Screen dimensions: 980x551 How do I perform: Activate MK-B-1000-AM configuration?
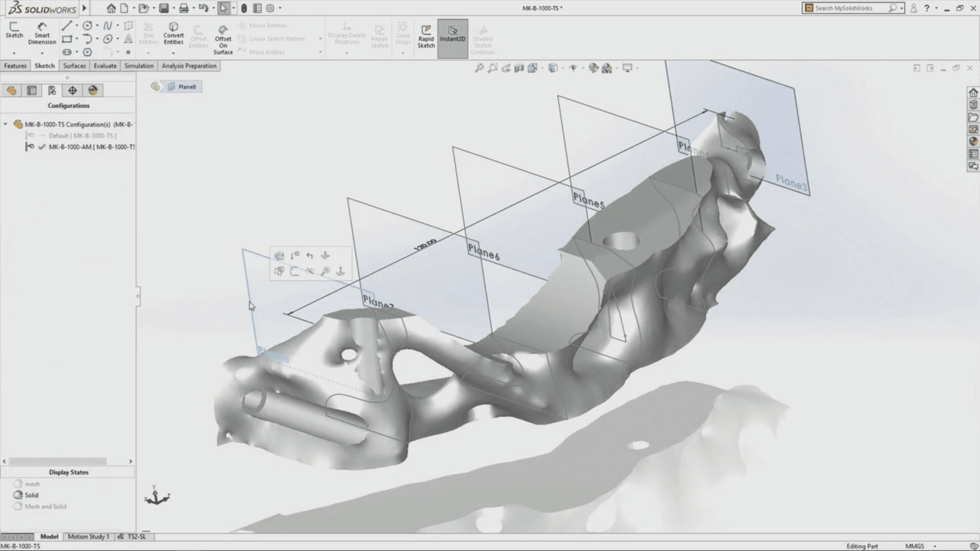tap(79, 147)
